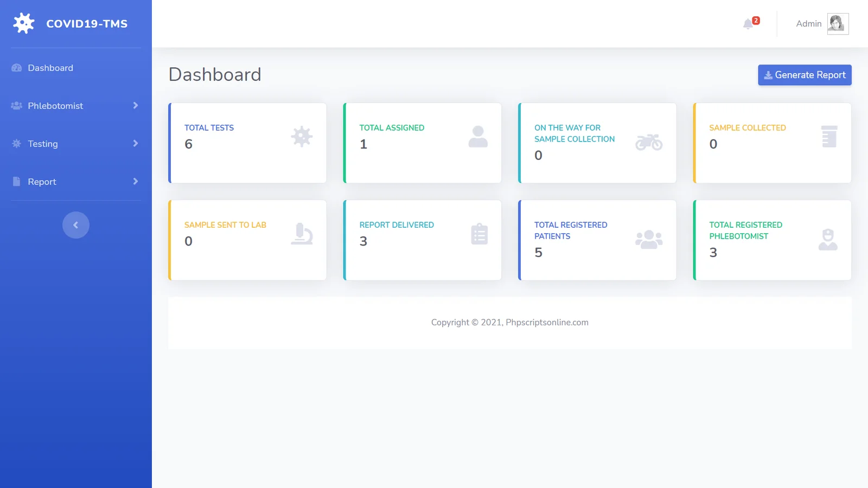Click the TOTAL REGISTERED PATIENTS label
Viewport: 868px width, 488px height.
click(571, 230)
